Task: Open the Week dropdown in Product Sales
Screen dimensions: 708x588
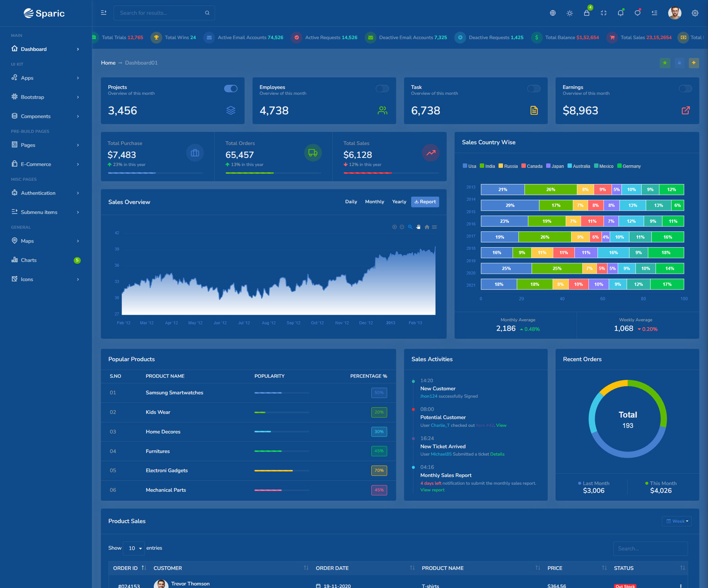Action: pyautogui.click(x=677, y=521)
